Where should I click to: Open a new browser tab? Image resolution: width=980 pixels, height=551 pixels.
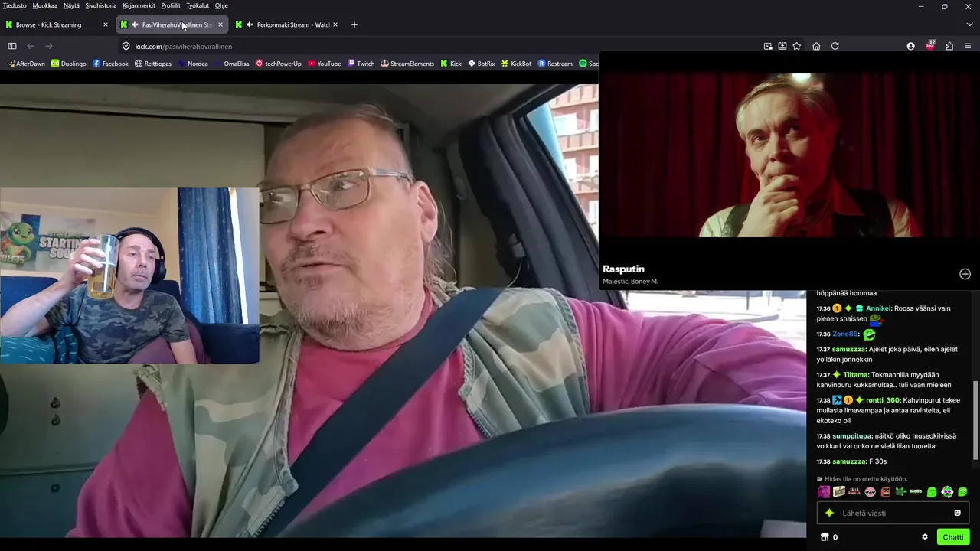(x=354, y=24)
